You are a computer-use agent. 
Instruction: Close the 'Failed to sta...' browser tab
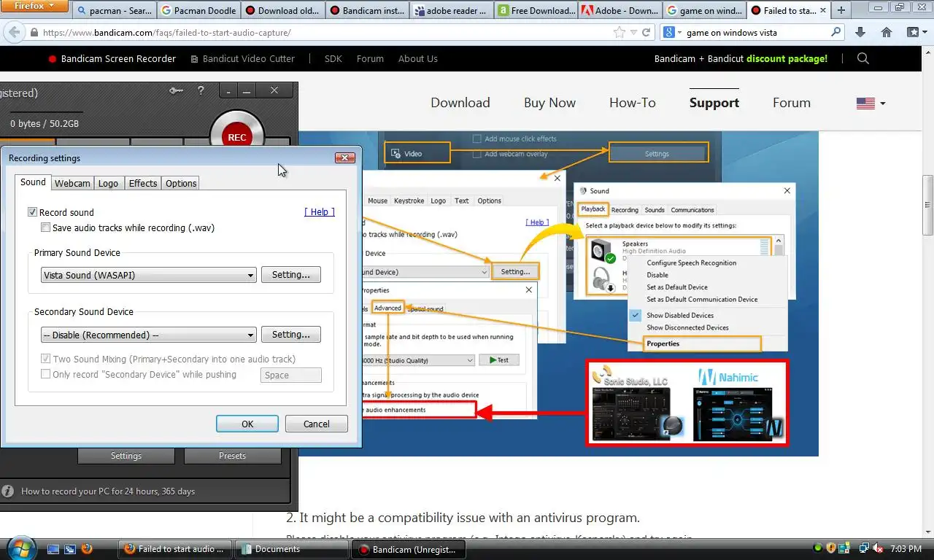(825, 10)
